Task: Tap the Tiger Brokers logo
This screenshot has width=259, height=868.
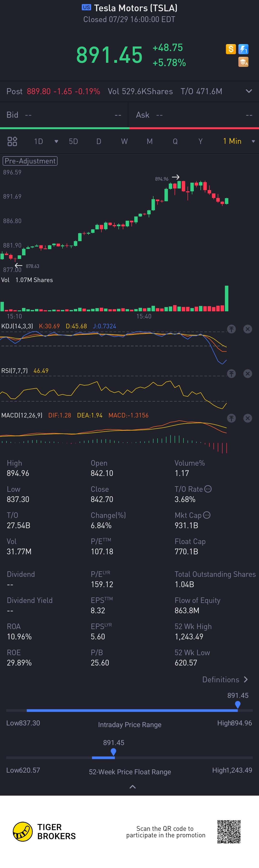Action: [44, 832]
